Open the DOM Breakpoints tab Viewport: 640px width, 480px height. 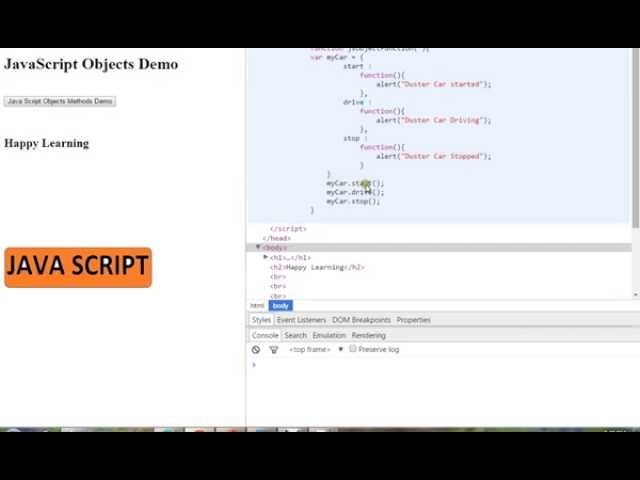361,320
